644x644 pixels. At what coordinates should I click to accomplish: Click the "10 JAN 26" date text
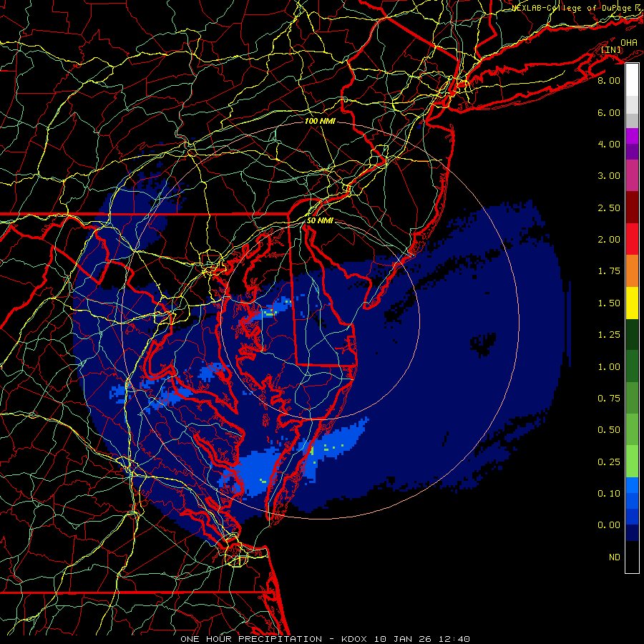(403, 639)
